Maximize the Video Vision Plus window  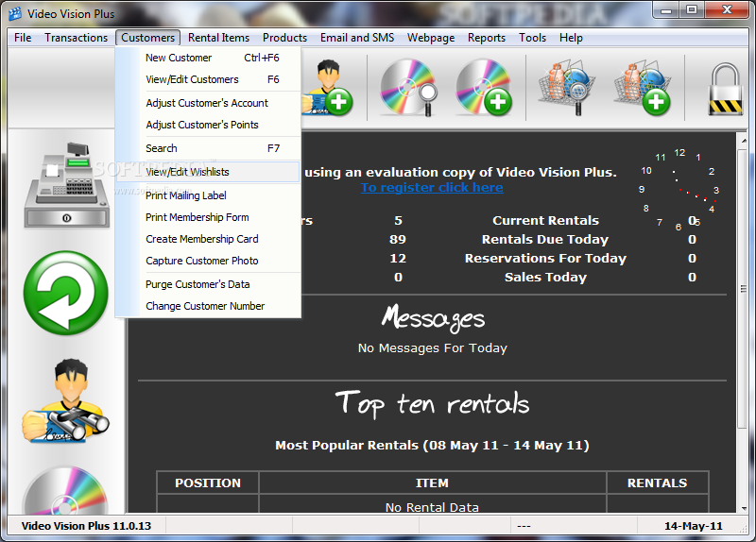click(692, 9)
